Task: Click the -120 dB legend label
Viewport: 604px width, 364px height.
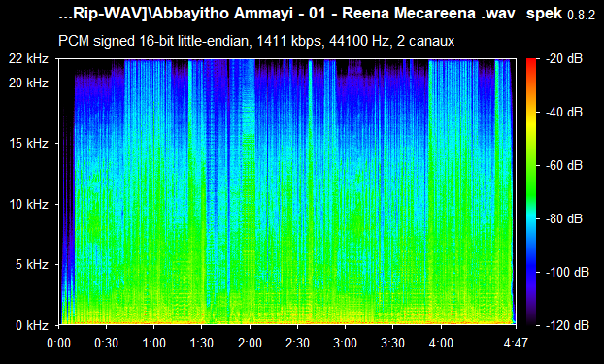Action: click(567, 325)
